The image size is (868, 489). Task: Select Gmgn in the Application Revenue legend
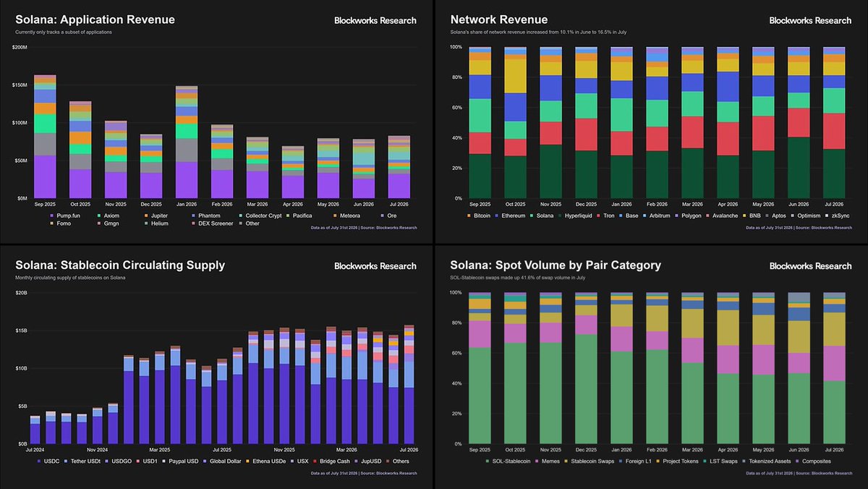coord(108,224)
